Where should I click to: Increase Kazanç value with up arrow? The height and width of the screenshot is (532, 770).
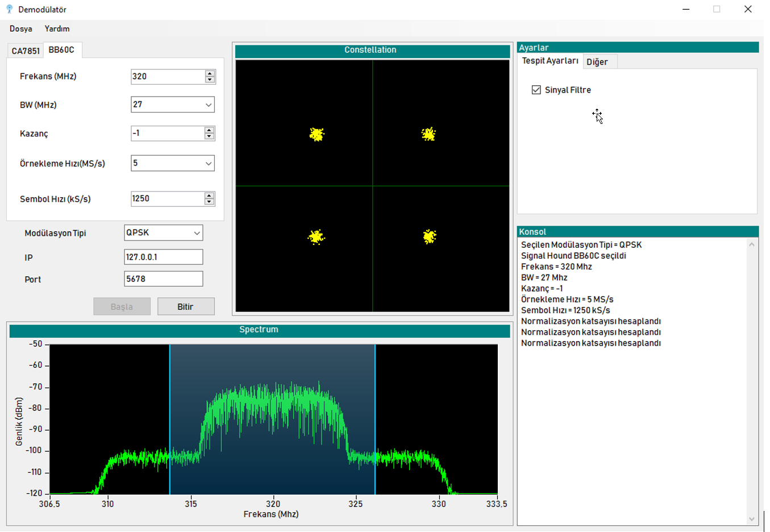pos(209,130)
